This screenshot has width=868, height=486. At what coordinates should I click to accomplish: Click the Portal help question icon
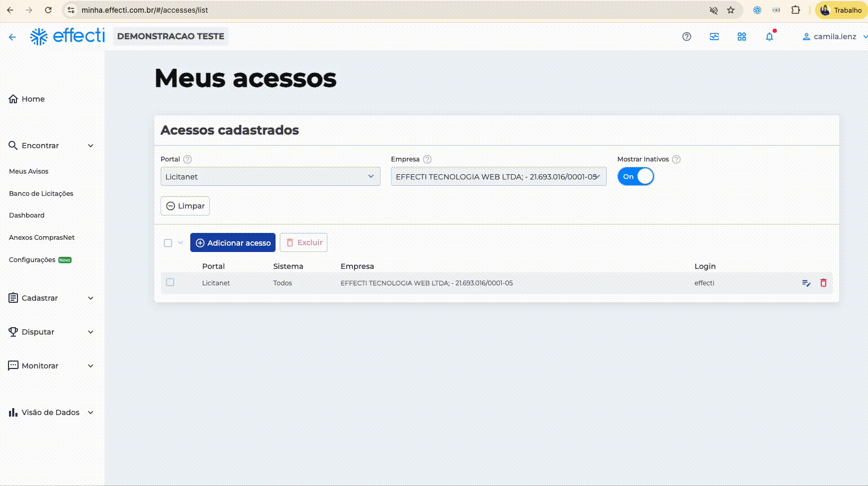[188, 159]
